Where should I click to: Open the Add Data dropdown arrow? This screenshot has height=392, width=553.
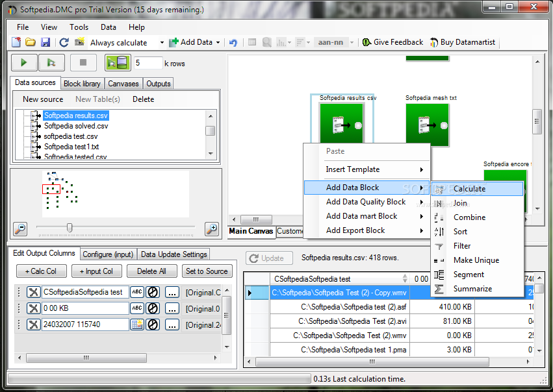click(x=218, y=43)
